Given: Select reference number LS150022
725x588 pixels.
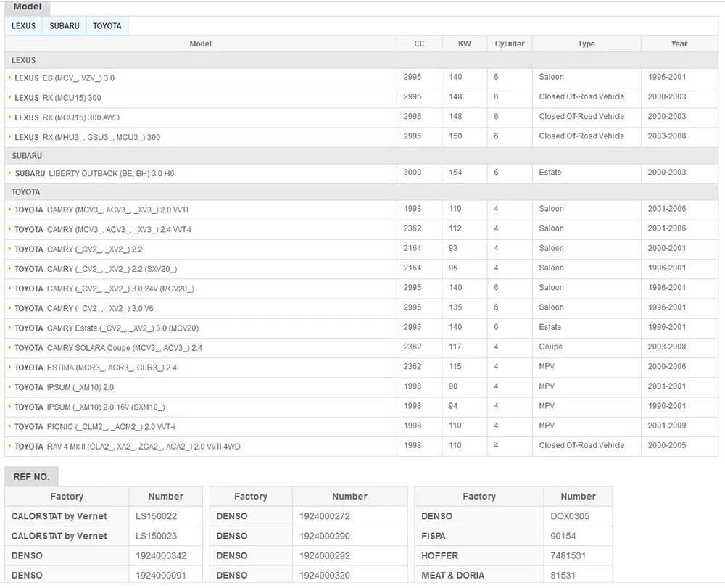Looking at the screenshot, I should tap(157, 516).
